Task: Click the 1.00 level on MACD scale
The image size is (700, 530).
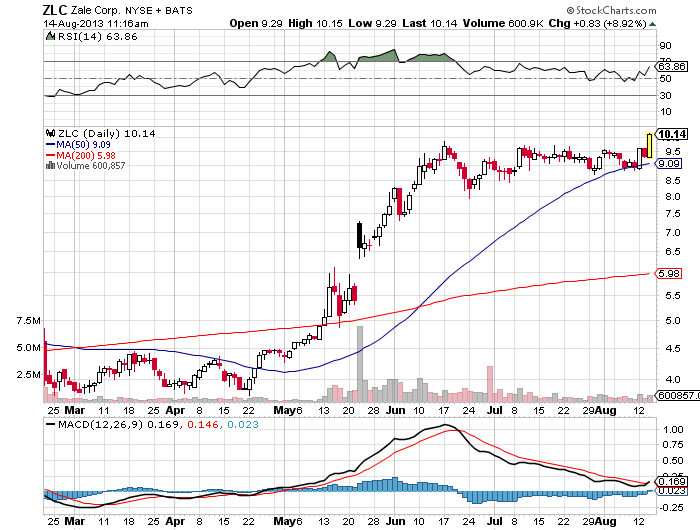Action: click(x=674, y=430)
